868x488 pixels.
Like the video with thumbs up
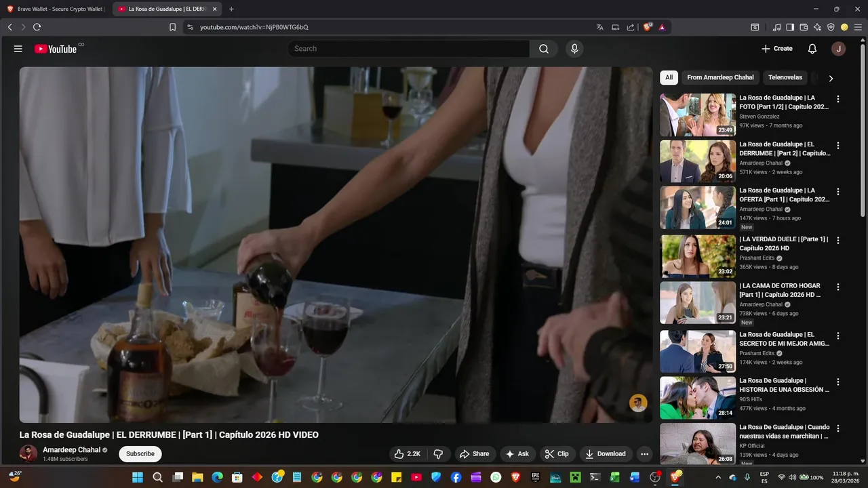pyautogui.click(x=408, y=454)
